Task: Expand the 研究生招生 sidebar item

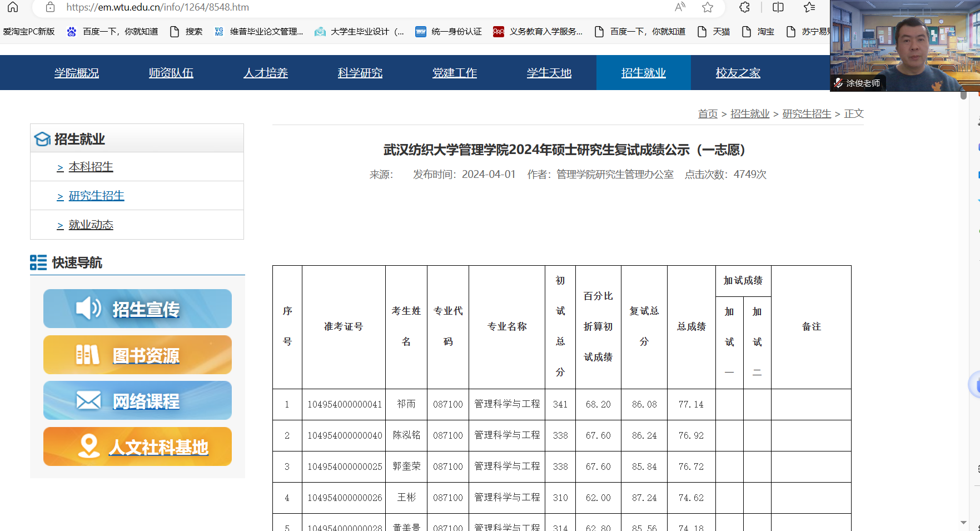Action: [96, 196]
